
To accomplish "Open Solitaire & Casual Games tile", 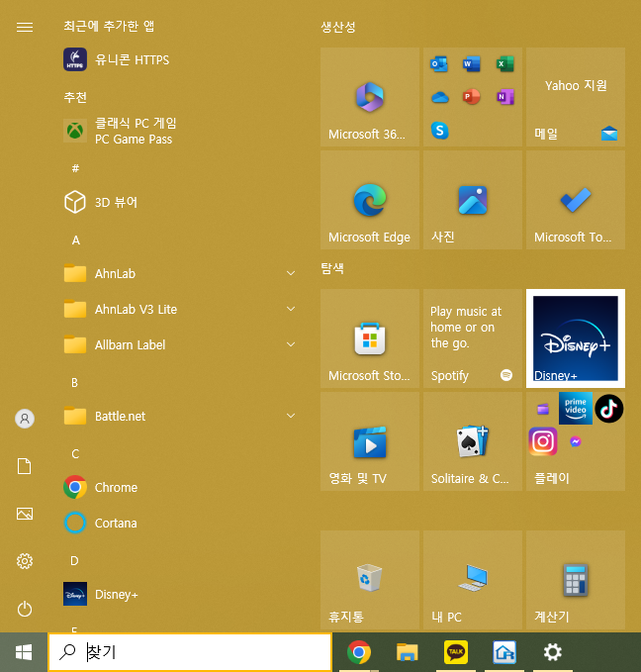I will point(473,441).
